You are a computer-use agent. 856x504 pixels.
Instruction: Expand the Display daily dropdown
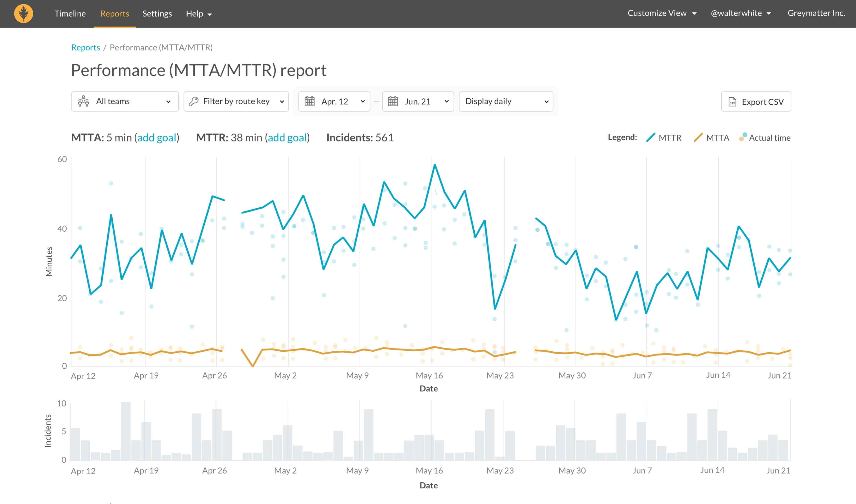point(506,101)
